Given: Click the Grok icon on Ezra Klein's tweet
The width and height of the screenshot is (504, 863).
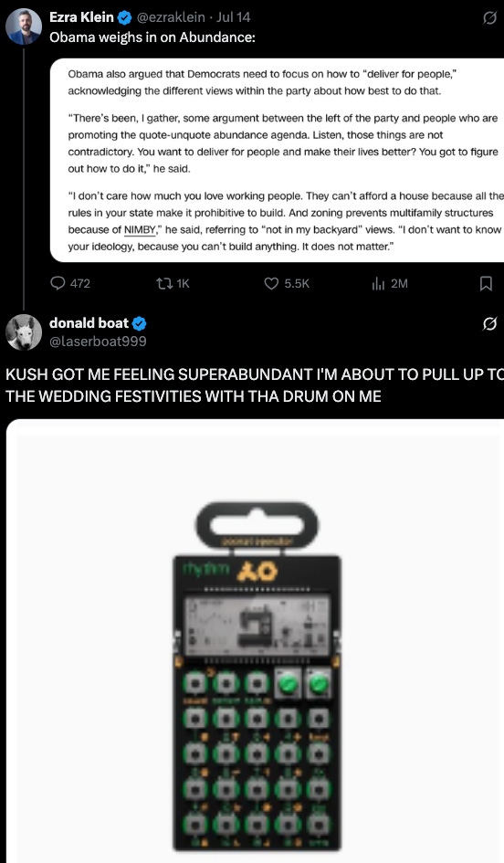Looking at the screenshot, I should pyautogui.click(x=489, y=18).
